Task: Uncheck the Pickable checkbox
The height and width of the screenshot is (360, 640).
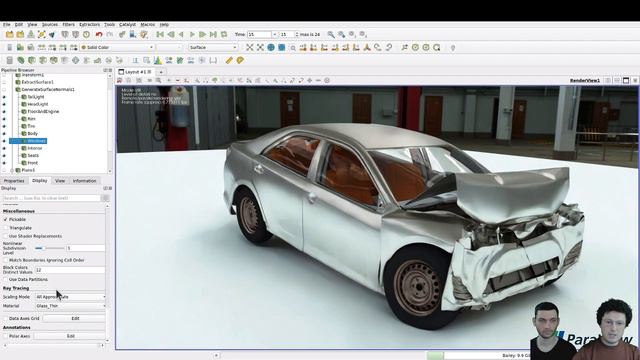Action: pos(6,220)
